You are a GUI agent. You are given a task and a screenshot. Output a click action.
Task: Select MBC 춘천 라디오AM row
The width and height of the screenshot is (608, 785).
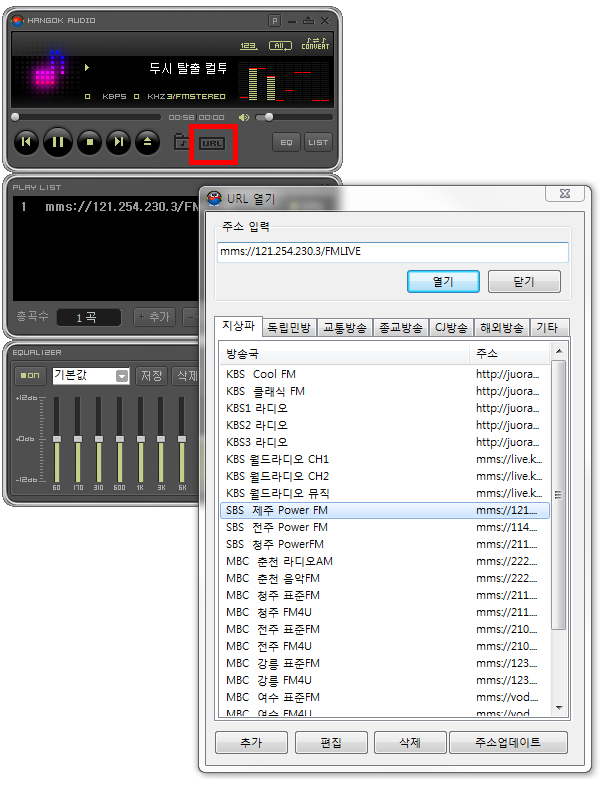[x=385, y=562]
